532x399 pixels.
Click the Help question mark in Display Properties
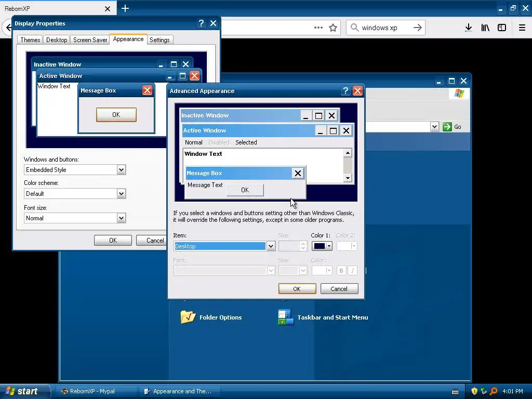click(x=201, y=23)
